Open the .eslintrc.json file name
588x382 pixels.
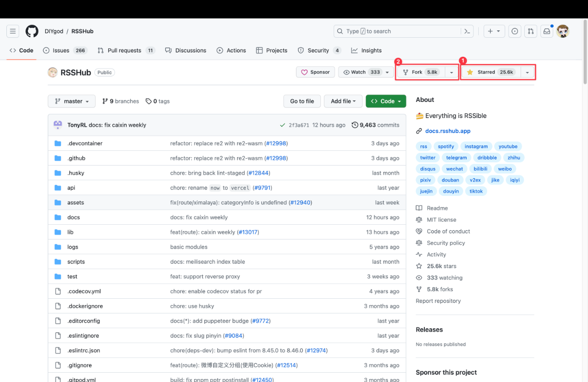[x=84, y=351]
